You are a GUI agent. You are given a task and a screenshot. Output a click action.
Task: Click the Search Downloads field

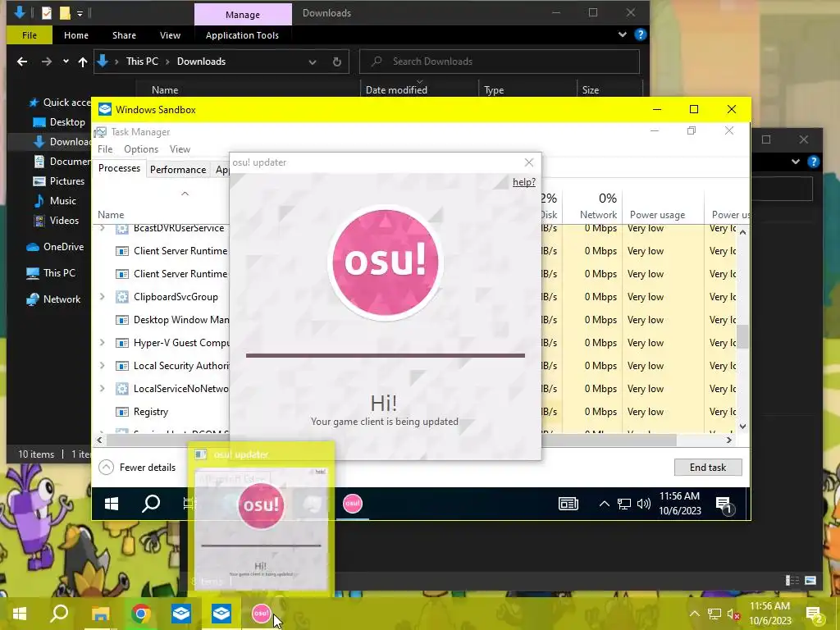click(500, 62)
